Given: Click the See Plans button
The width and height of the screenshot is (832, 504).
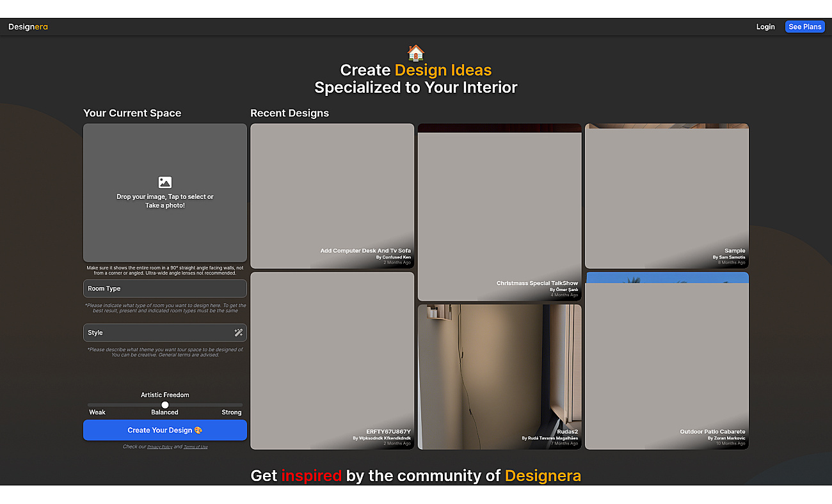Looking at the screenshot, I should click(805, 27).
